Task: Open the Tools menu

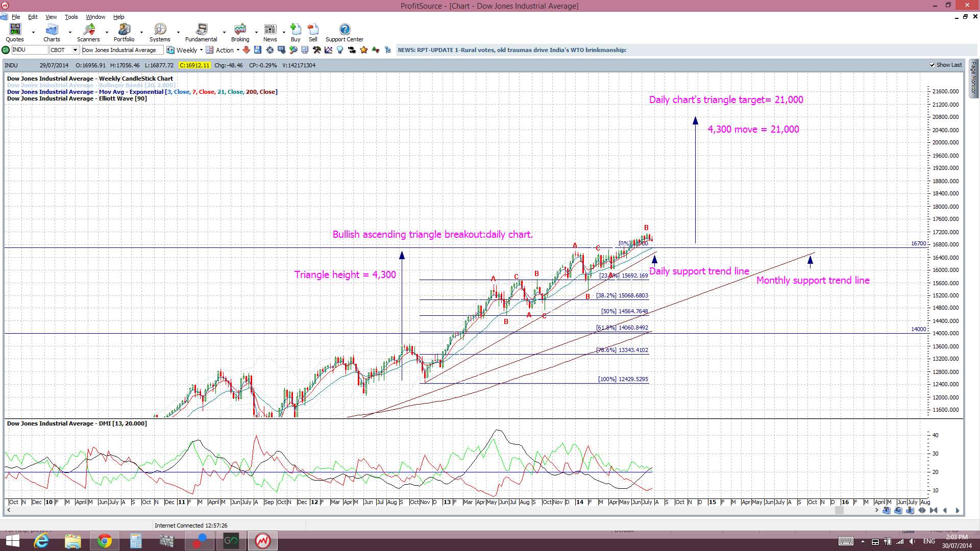Action: tap(71, 17)
